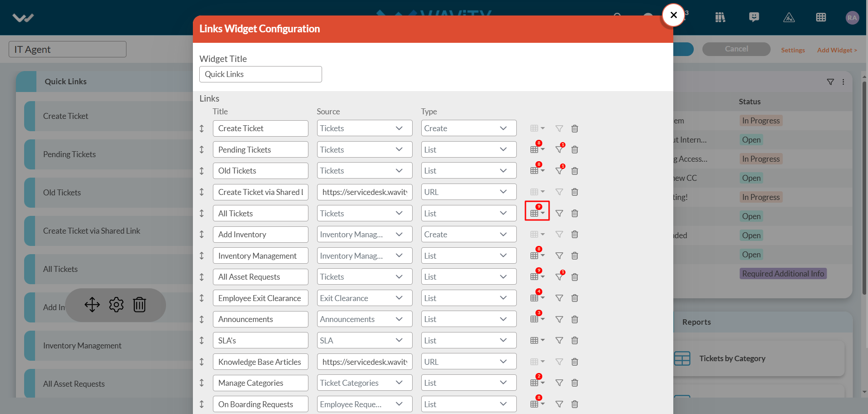Open the Settings link
868x414 pixels.
pos(793,50)
